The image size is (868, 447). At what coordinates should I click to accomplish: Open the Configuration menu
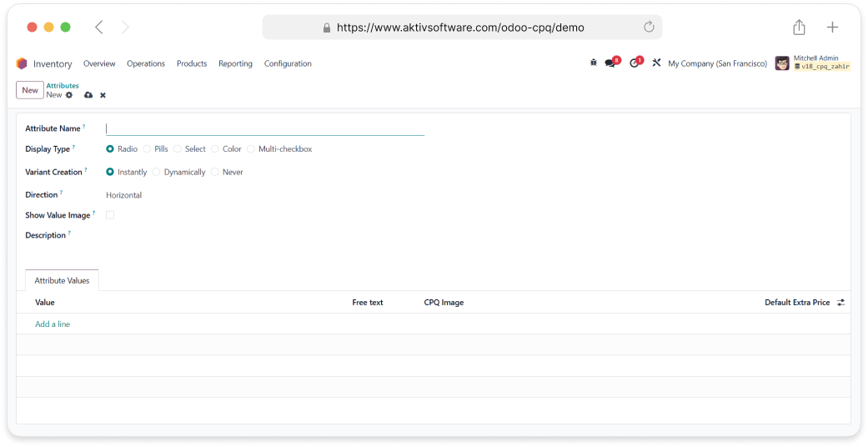click(288, 63)
